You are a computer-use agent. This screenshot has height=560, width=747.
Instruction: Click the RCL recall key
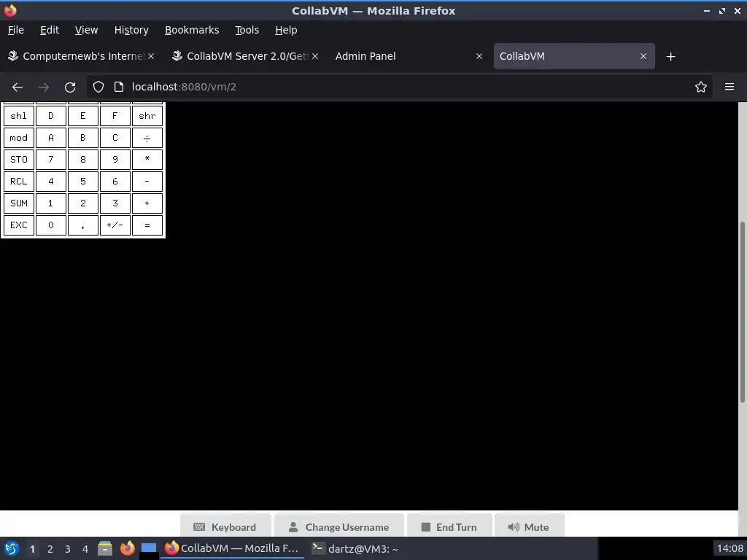[18, 182]
